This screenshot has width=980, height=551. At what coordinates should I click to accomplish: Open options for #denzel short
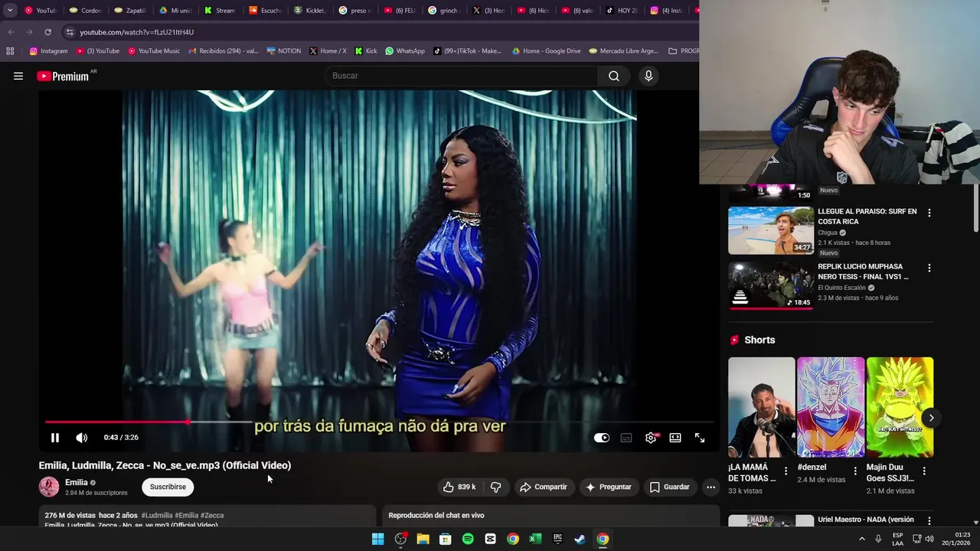[855, 471]
